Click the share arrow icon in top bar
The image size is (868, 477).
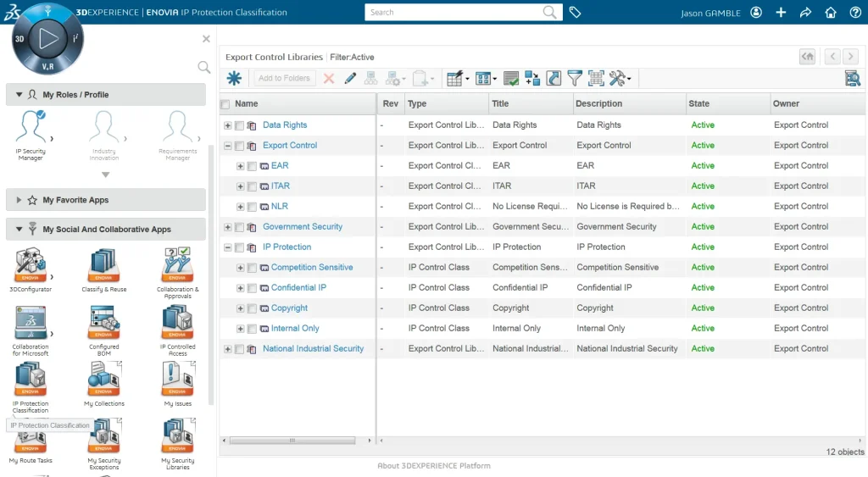point(805,13)
